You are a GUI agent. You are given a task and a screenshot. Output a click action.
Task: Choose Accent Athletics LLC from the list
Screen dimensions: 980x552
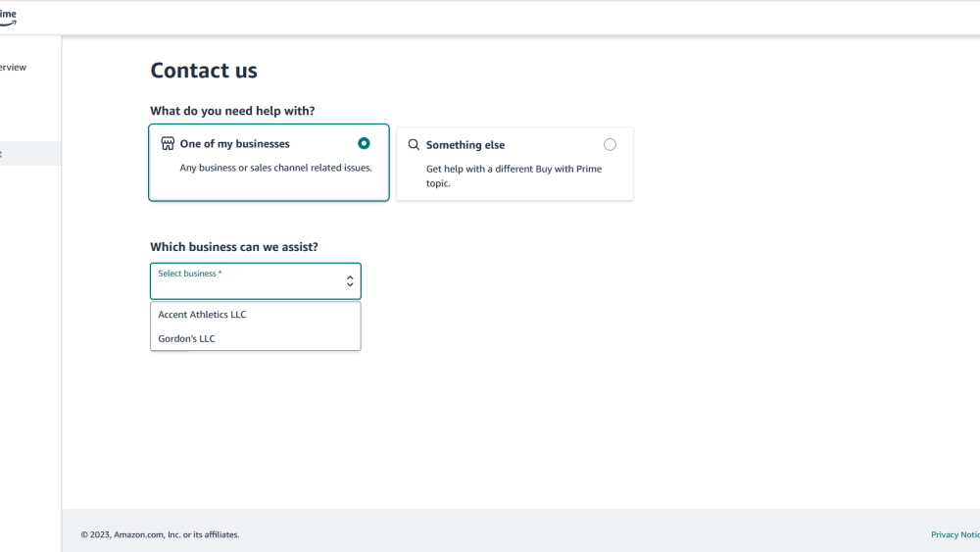click(x=203, y=315)
